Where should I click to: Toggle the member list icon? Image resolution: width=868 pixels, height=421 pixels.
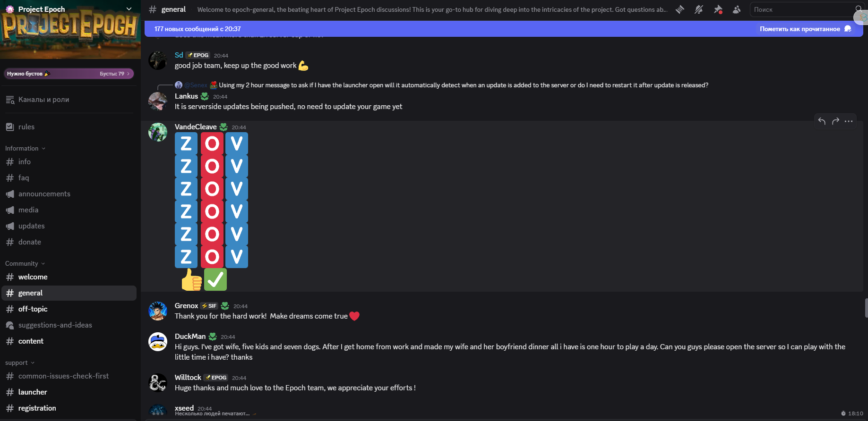point(737,9)
